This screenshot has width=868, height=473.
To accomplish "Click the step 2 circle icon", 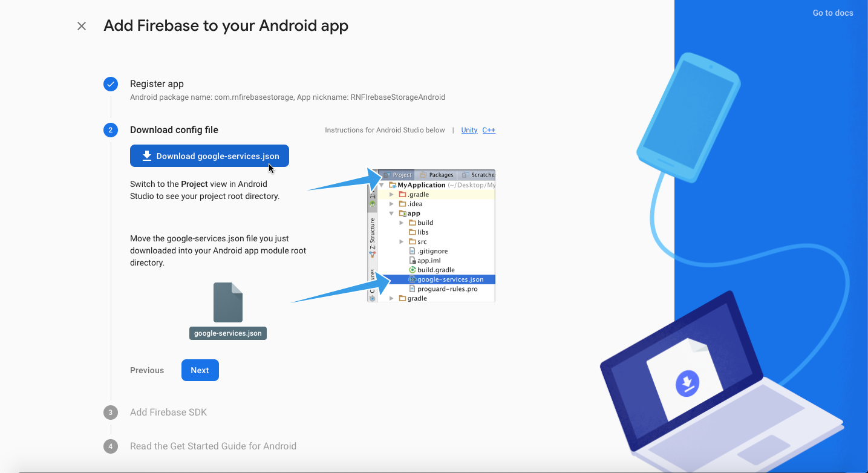I will click(111, 130).
